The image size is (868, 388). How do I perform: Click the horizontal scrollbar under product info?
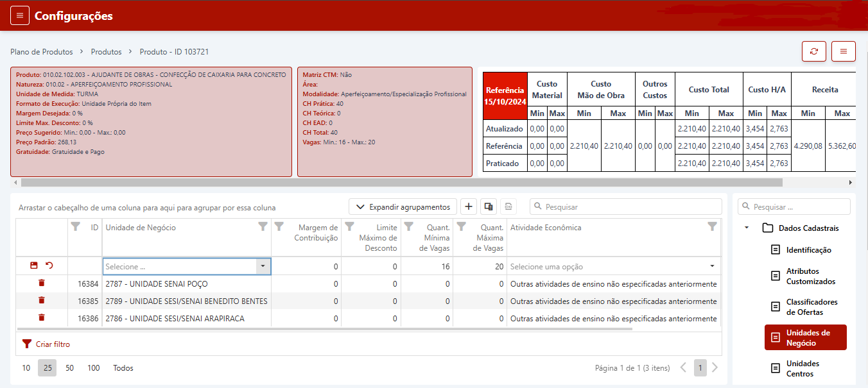[x=401, y=182]
